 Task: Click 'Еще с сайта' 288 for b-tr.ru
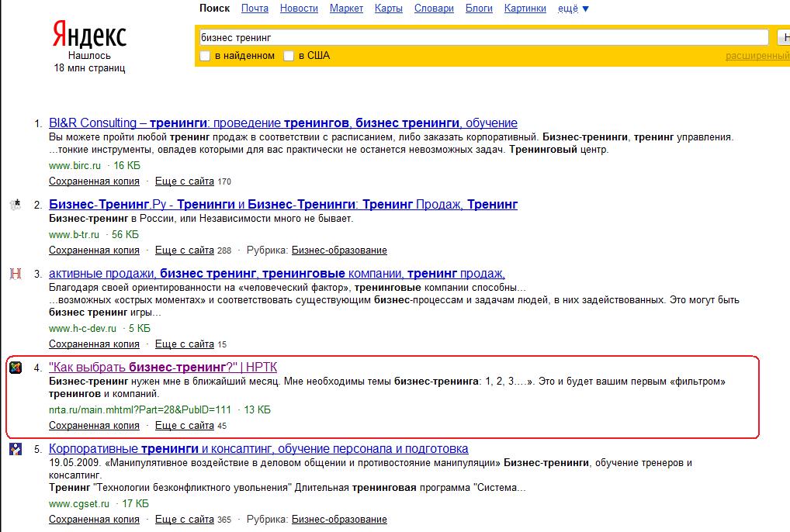[x=185, y=250]
